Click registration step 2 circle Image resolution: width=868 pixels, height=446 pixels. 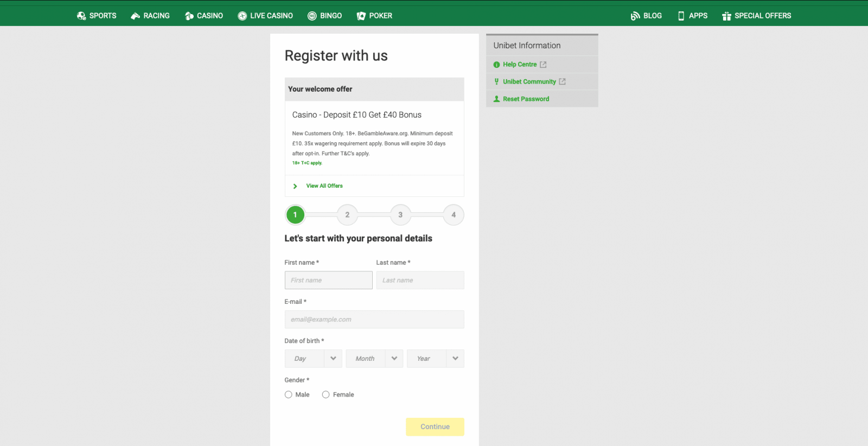(347, 215)
